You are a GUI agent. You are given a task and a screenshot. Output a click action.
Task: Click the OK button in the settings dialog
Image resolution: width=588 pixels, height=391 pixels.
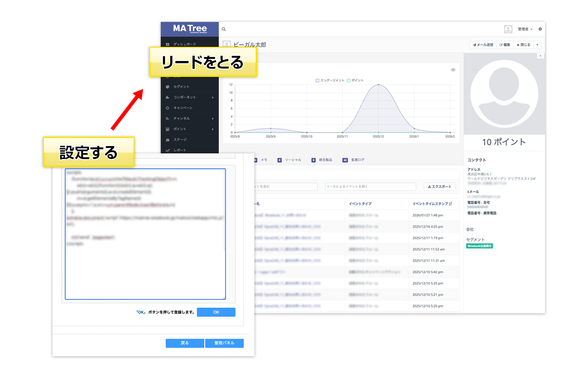(x=216, y=312)
